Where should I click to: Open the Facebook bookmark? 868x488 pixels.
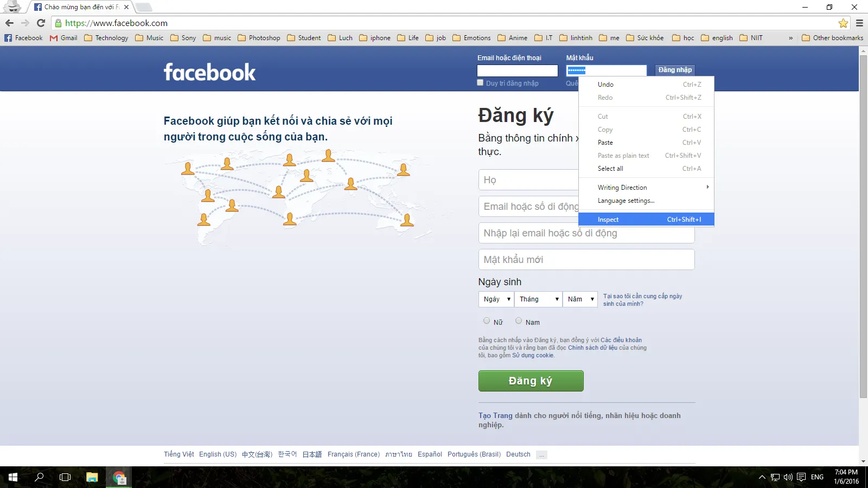[23, 38]
